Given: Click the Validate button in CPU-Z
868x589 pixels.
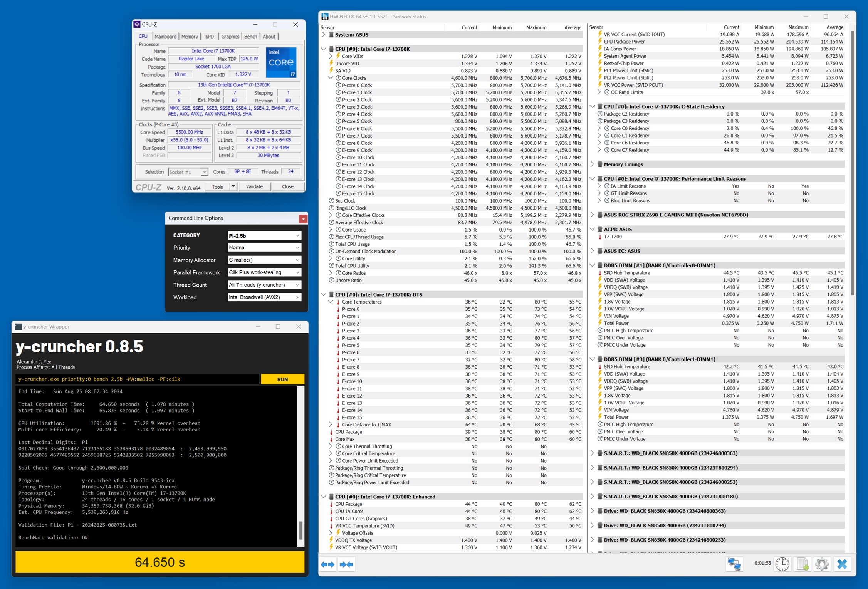Looking at the screenshot, I should [x=254, y=187].
